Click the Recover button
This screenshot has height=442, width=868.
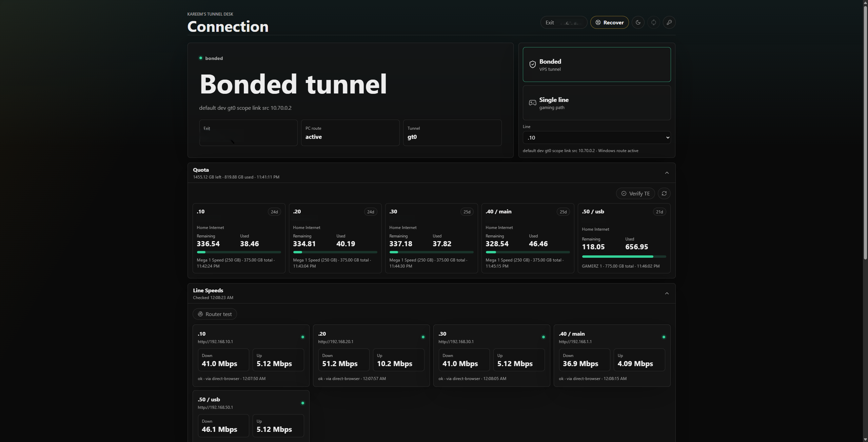(609, 22)
